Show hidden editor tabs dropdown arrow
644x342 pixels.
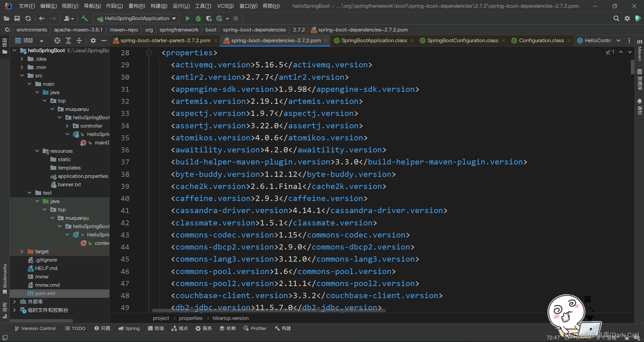point(619,41)
